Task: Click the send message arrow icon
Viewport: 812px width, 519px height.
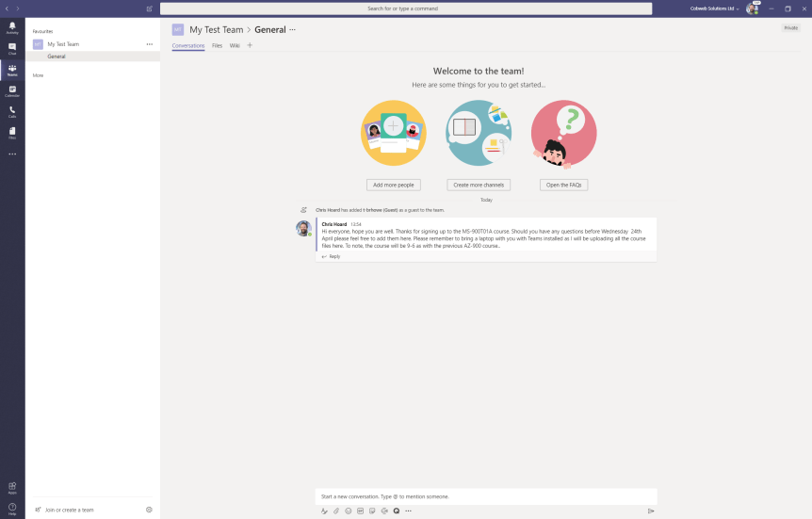Action: (x=650, y=511)
